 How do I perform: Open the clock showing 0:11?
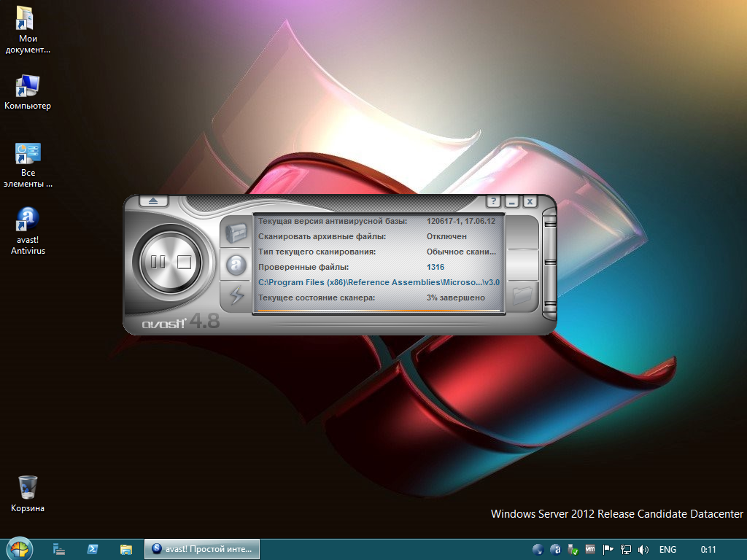(708, 550)
